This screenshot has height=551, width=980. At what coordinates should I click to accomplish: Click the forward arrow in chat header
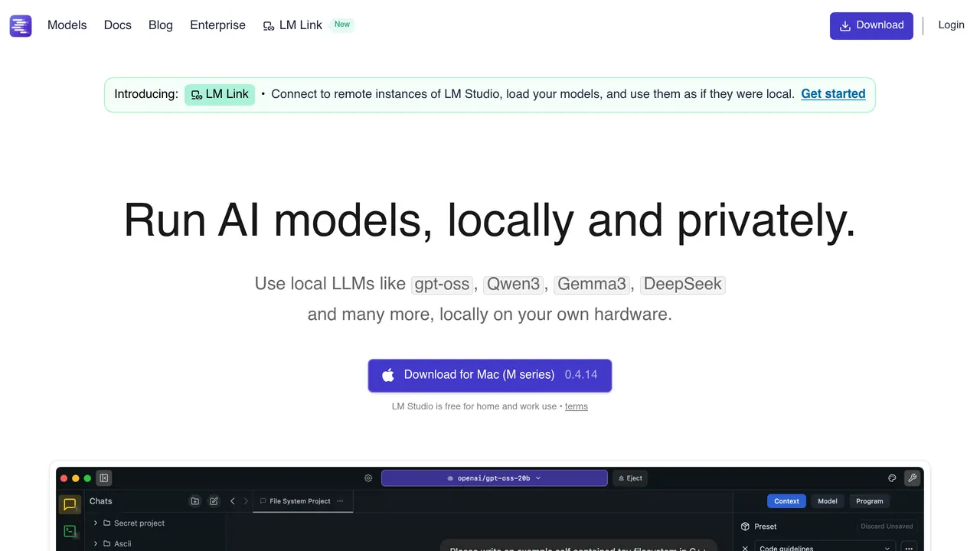coord(246,501)
